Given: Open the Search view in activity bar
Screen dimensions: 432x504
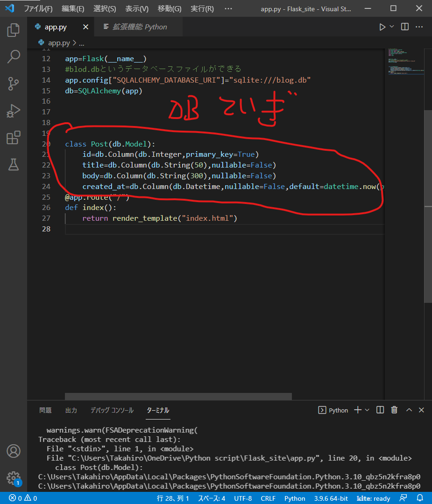Looking at the screenshot, I should (x=14, y=57).
